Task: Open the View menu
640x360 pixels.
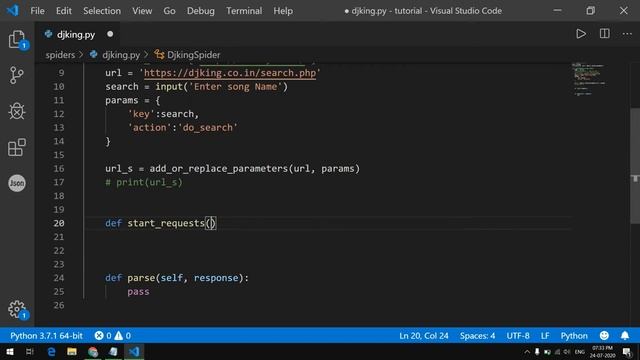Action: 142,11
